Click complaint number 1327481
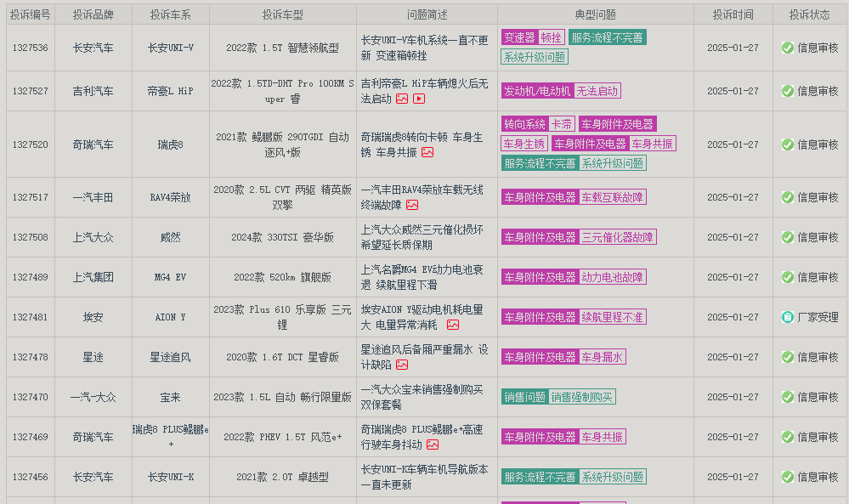The width and height of the screenshot is (849, 504). 31,317
